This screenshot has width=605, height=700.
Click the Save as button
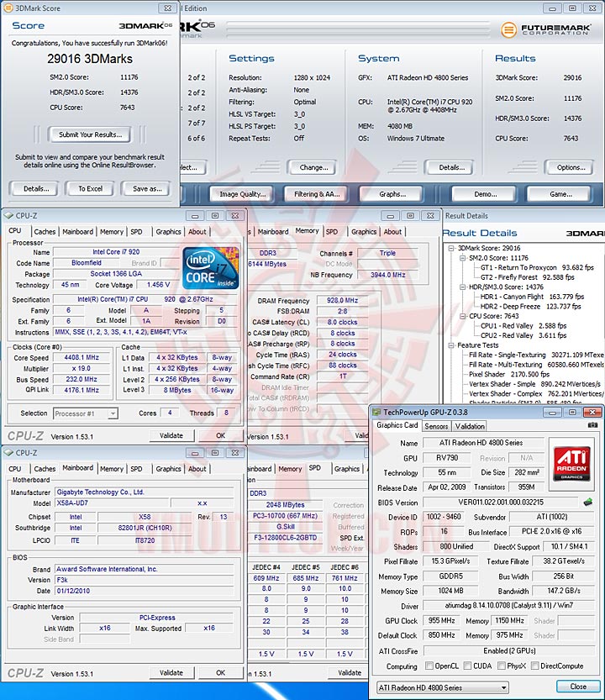coord(147,189)
